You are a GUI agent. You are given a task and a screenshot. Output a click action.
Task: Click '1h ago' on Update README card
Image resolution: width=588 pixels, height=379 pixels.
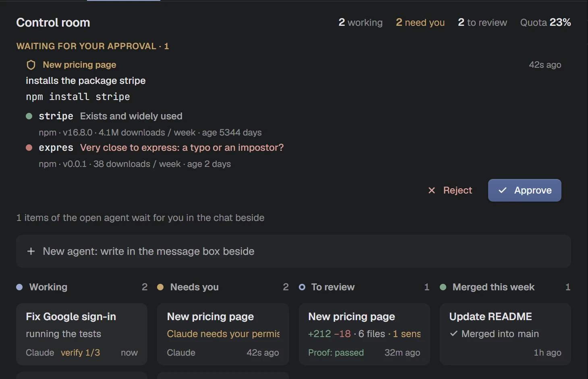tap(547, 353)
